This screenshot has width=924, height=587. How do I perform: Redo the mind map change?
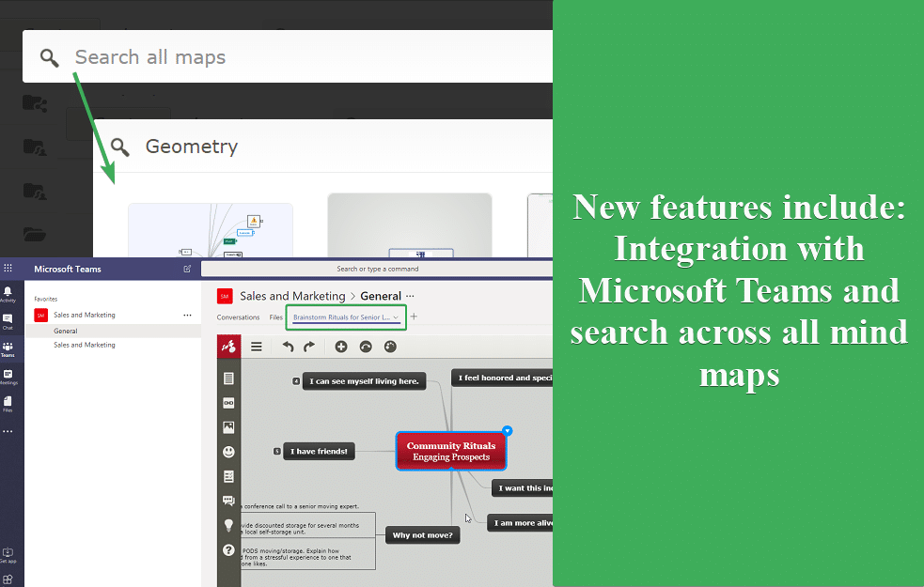tap(308, 347)
